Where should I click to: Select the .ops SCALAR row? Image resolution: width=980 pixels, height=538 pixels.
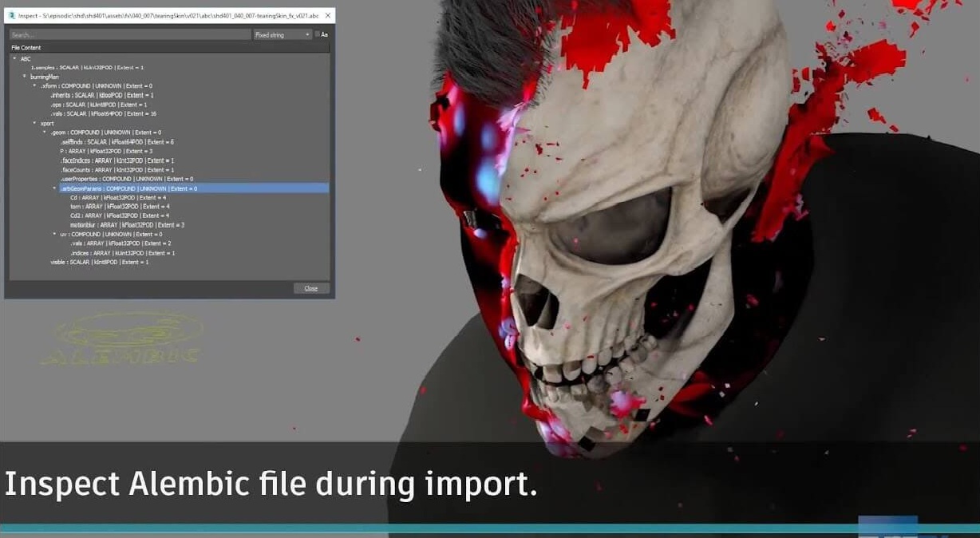(x=99, y=105)
